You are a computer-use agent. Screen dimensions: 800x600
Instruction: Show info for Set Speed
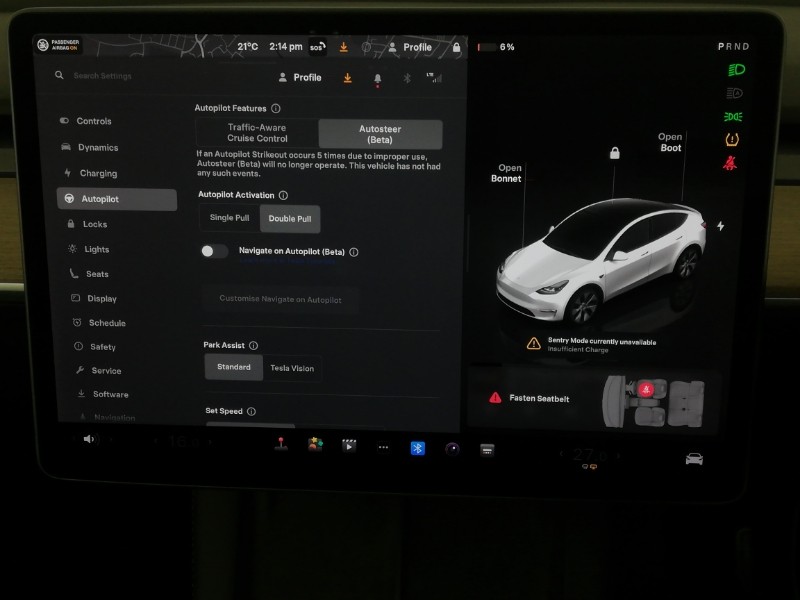pyautogui.click(x=252, y=411)
